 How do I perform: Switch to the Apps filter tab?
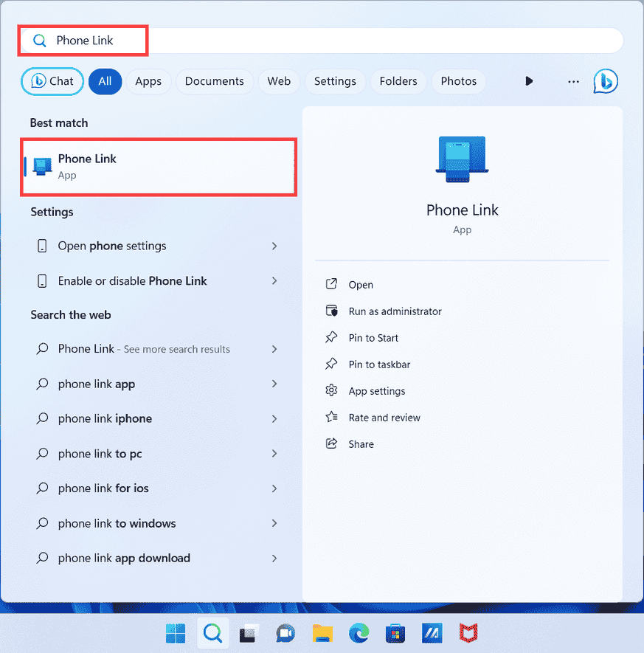148,81
